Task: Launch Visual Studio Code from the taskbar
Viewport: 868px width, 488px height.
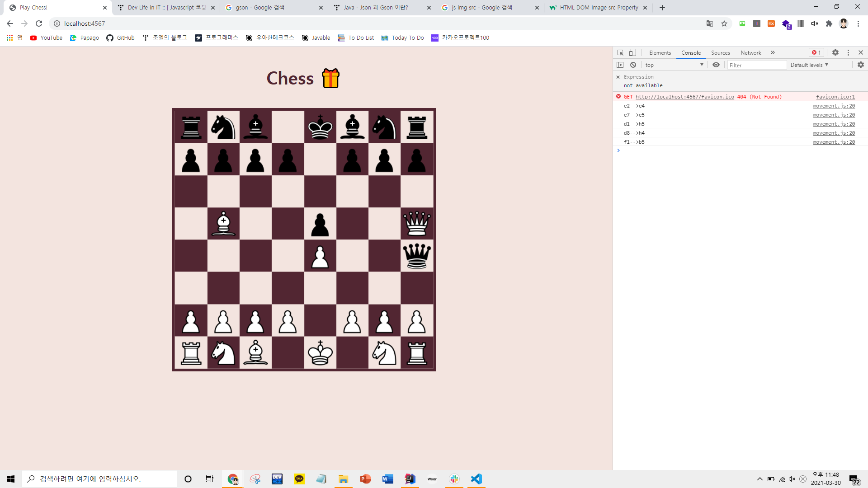Action: (476, 479)
